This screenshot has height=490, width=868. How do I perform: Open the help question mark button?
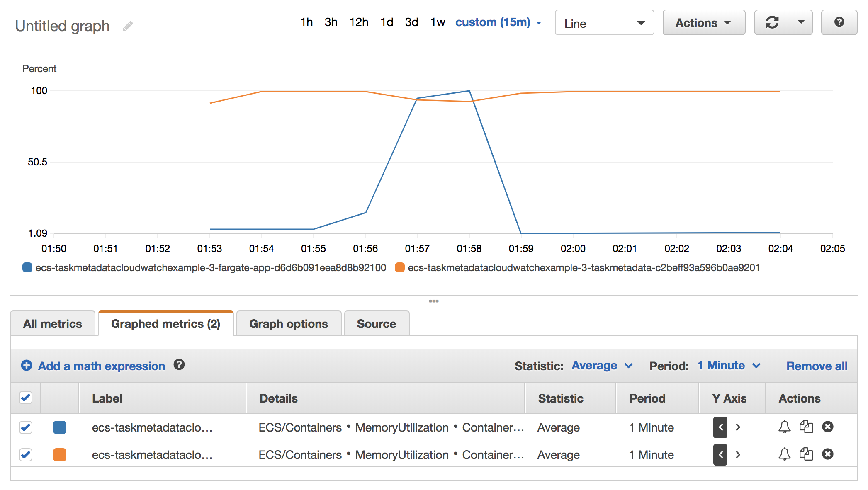(839, 22)
